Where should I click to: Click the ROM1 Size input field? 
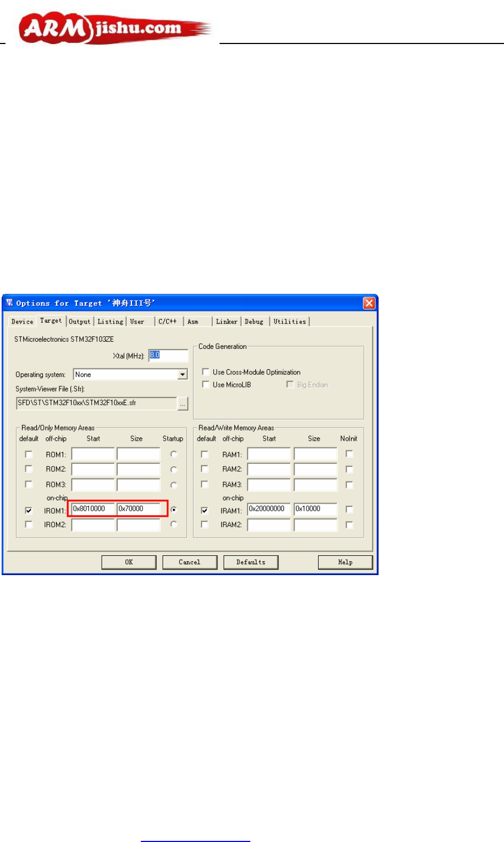[x=139, y=454]
